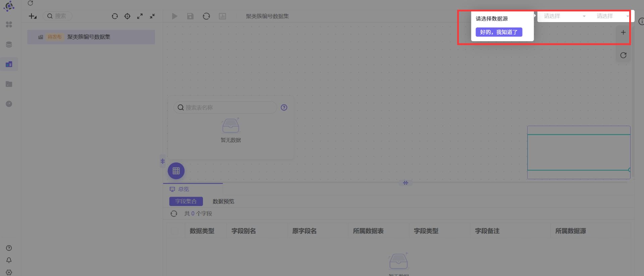The width and height of the screenshot is (644, 276).
Task: Collapse all tree nodes icon
Action: [x=152, y=16]
